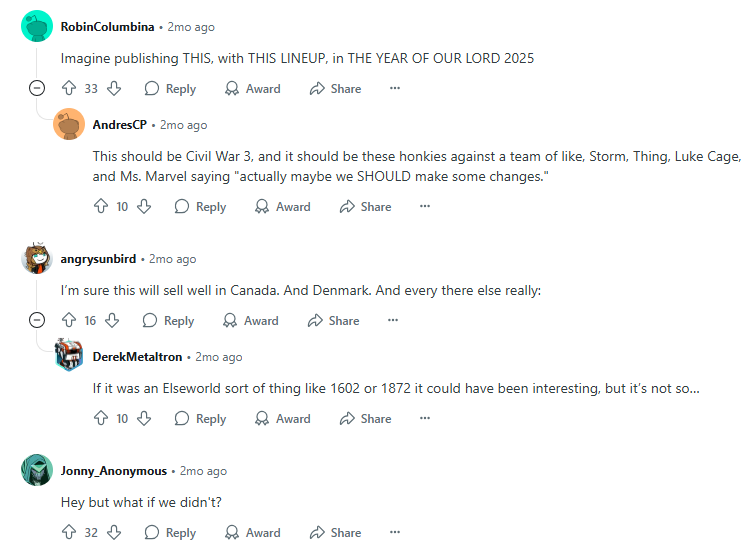
Task: Click Jonny_Anonymous's profile avatar
Action: click(x=37, y=470)
